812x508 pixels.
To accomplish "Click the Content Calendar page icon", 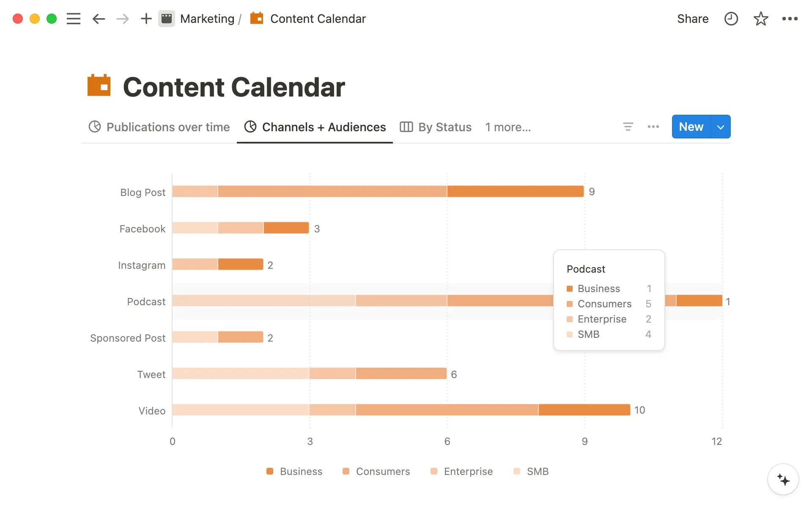I will (257, 19).
